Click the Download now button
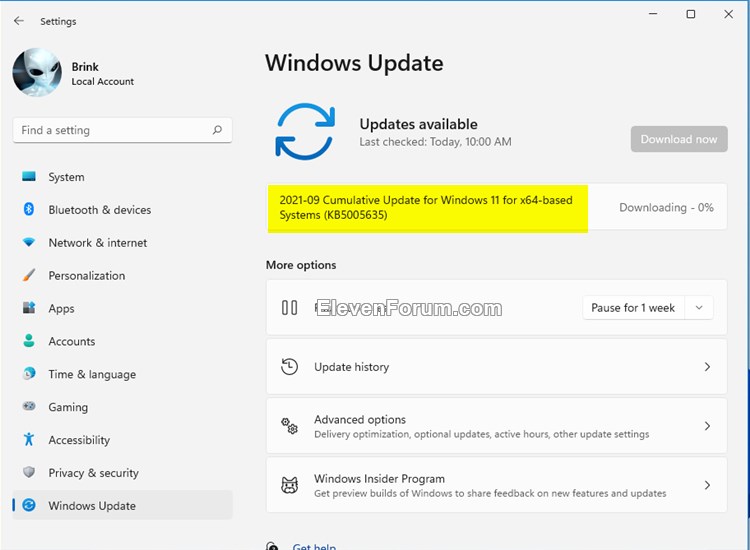750x550 pixels. coord(679,139)
